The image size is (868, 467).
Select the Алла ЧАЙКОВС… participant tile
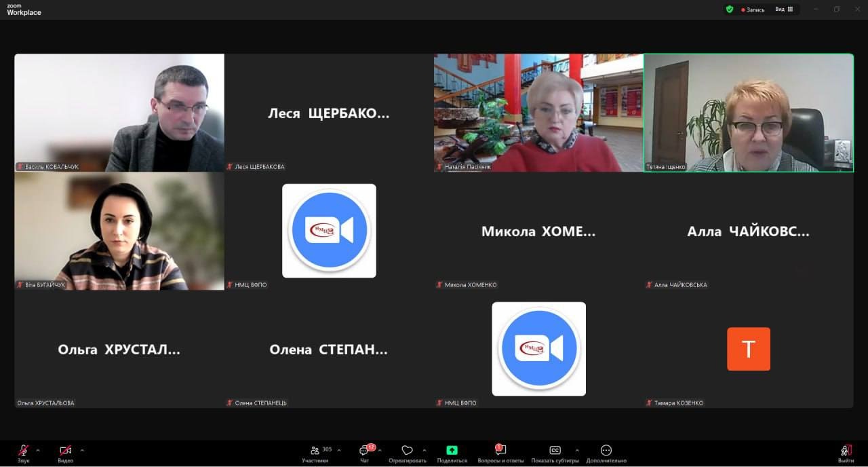(x=749, y=231)
